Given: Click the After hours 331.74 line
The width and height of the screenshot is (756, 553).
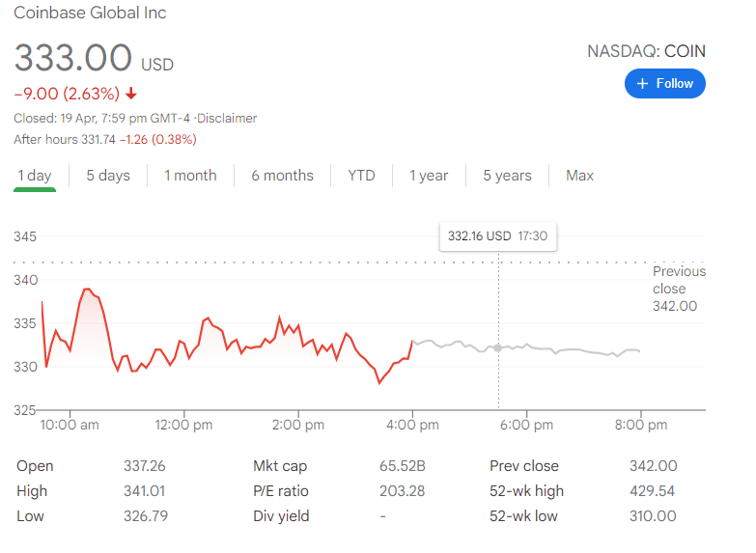Looking at the screenshot, I should point(105,140).
